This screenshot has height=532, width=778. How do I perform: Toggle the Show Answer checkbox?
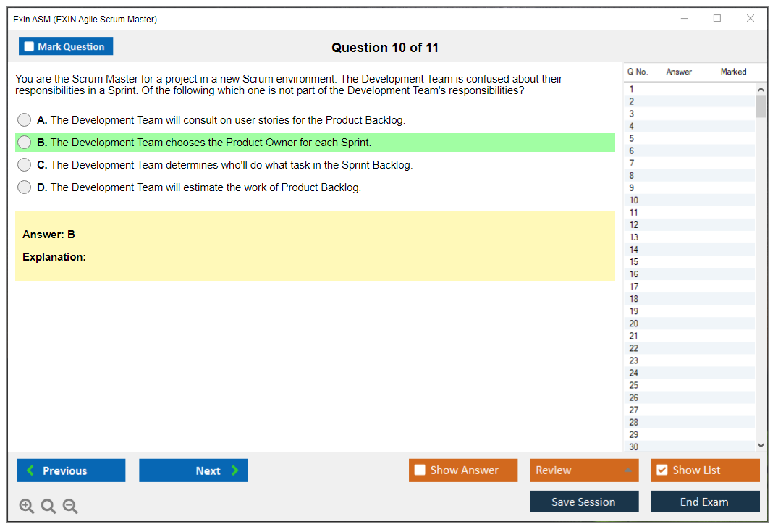420,470
